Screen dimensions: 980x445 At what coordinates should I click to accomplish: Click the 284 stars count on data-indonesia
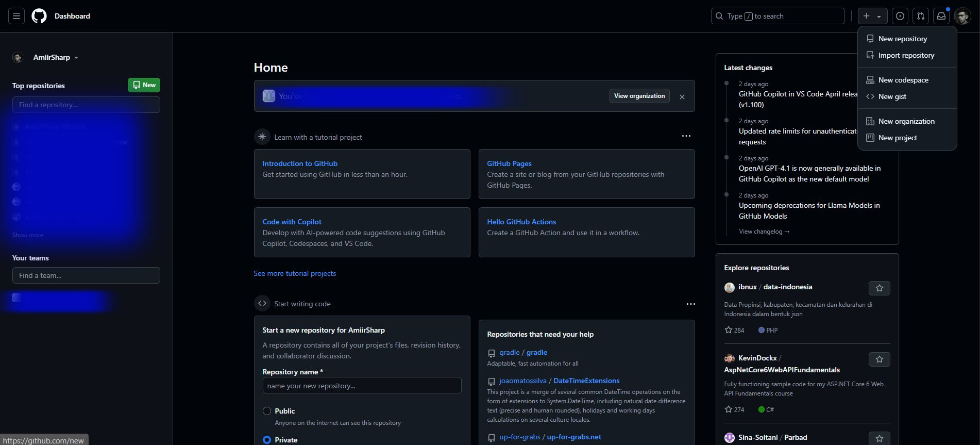[734, 330]
